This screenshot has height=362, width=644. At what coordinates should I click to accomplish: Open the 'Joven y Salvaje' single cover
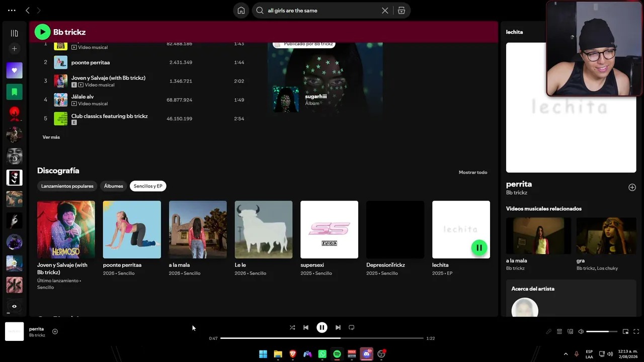click(66, 230)
